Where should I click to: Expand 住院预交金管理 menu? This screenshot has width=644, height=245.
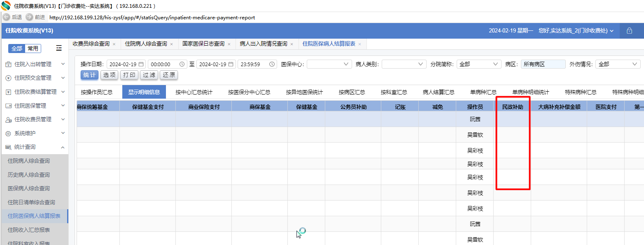click(34, 78)
